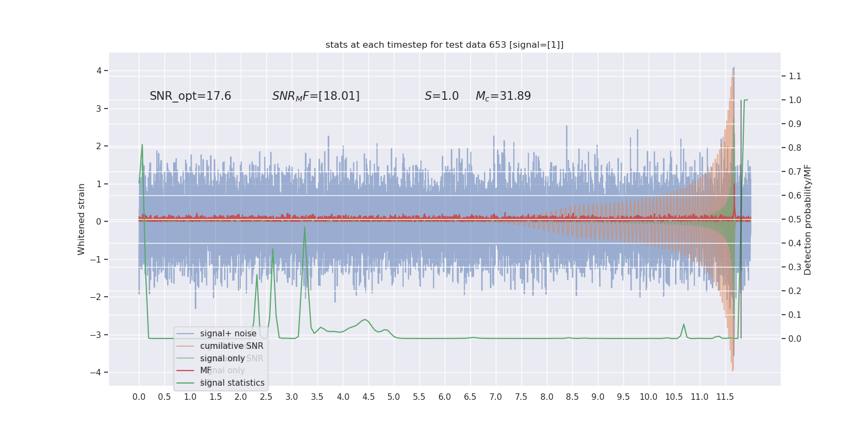The image size is (868, 434).
Task: Click x-axis tick label 7.5
Action: pos(521,397)
